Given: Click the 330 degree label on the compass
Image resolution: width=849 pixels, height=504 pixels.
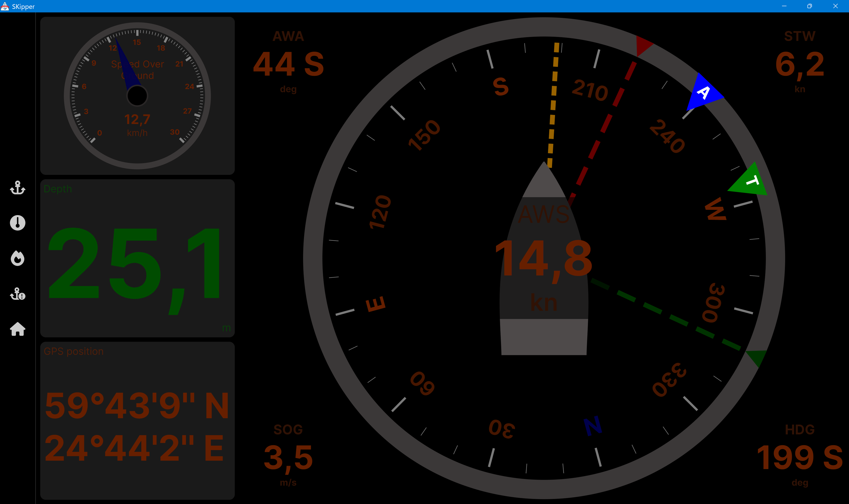Looking at the screenshot, I should click(x=669, y=380).
